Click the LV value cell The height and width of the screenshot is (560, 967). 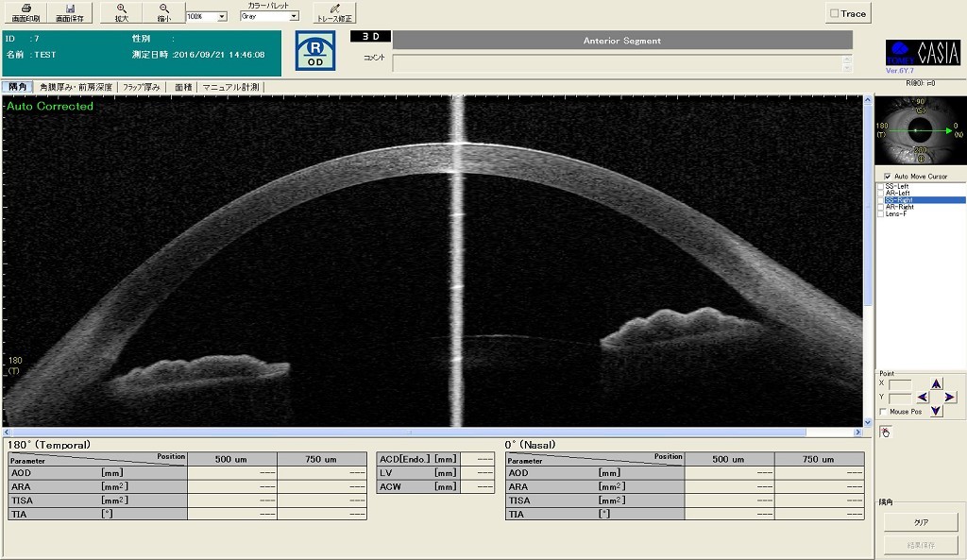[x=477, y=472]
